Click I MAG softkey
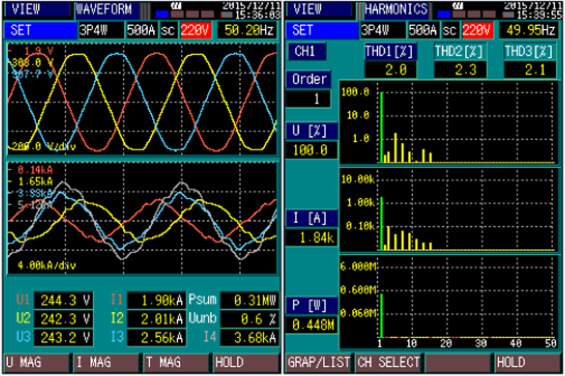Image resolution: width=565 pixels, height=376 pixels. click(106, 363)
